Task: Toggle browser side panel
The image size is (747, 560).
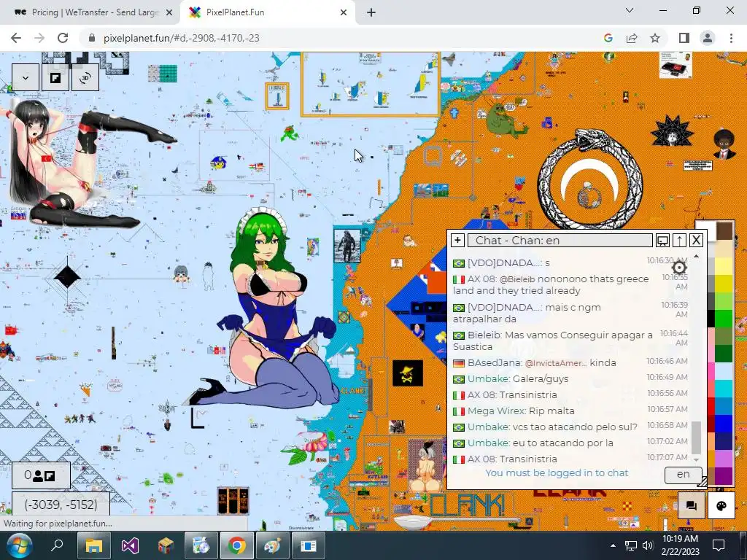Action: pyautogui.click(x=684, y=38)
